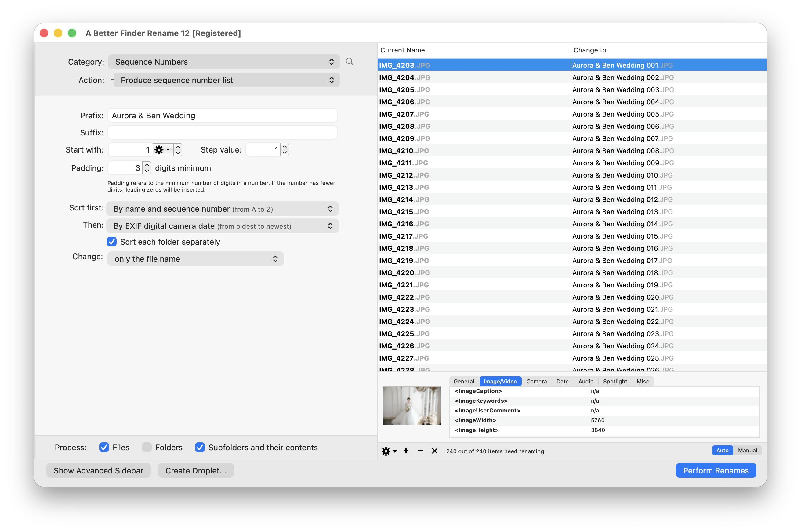Click the minus icon to remove selected item
Screen dimensions: 801x532
(420, 451)
